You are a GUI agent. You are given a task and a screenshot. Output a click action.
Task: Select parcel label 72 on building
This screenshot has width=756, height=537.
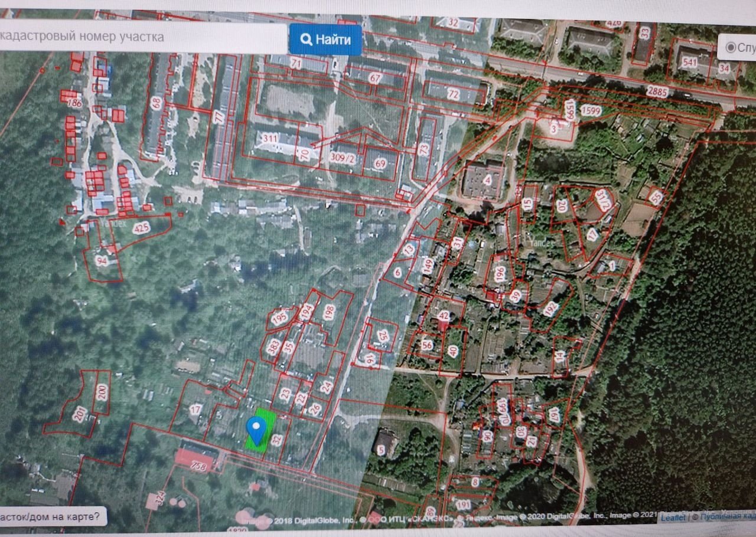click(453, 94)
